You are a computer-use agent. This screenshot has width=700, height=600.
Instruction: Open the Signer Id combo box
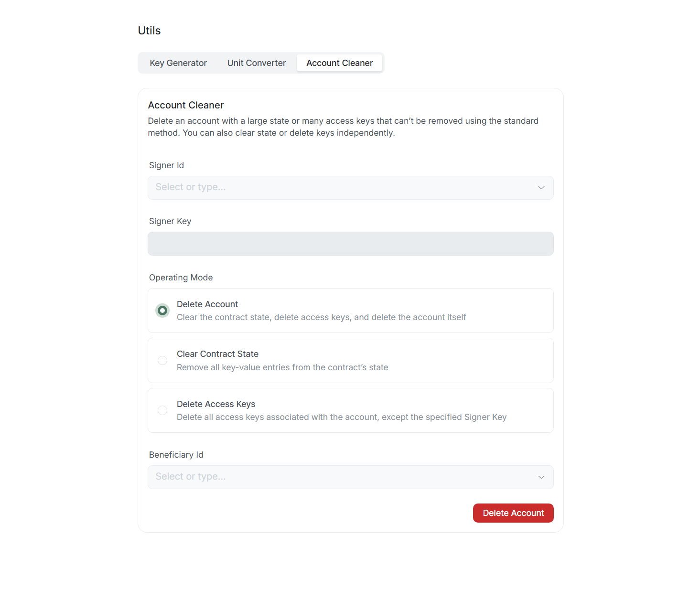point(344,188)
